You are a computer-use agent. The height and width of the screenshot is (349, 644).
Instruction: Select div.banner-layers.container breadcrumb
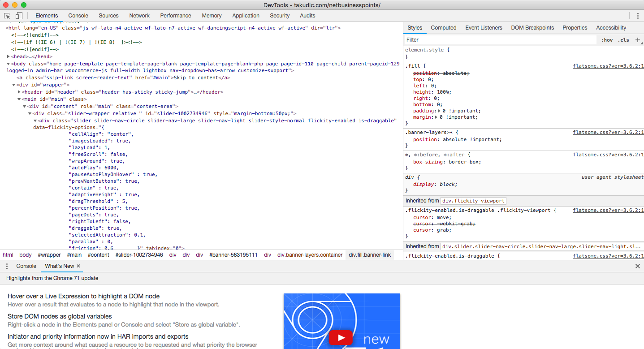310,255
